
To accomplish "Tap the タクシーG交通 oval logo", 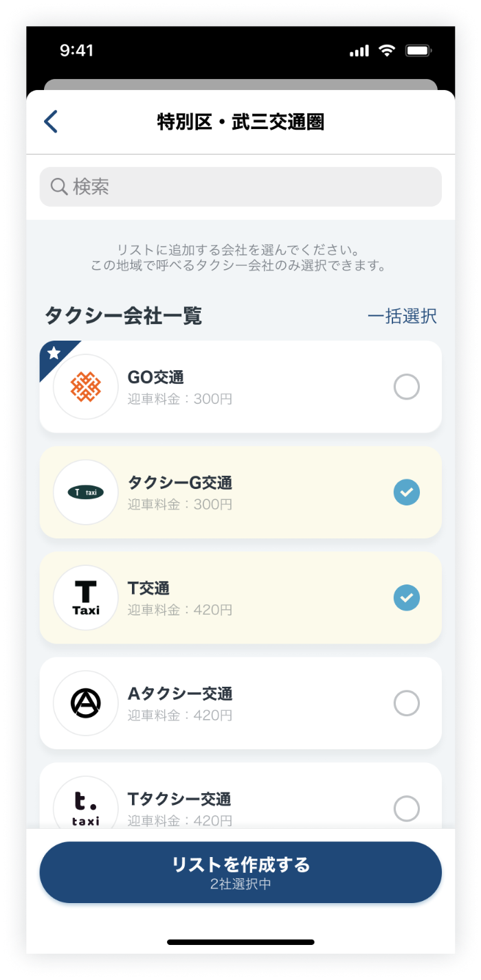I will point(86,492).
